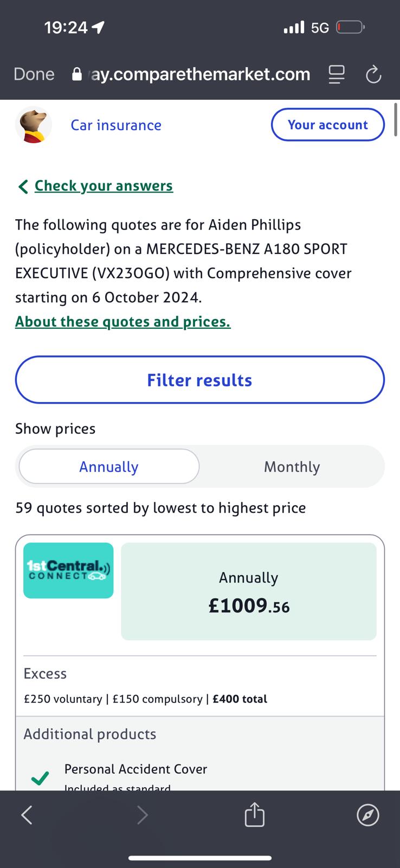Viewport: 400px width, 868px height.
Task: Switch prices to Monthly
Action: [x=292, y=467]
